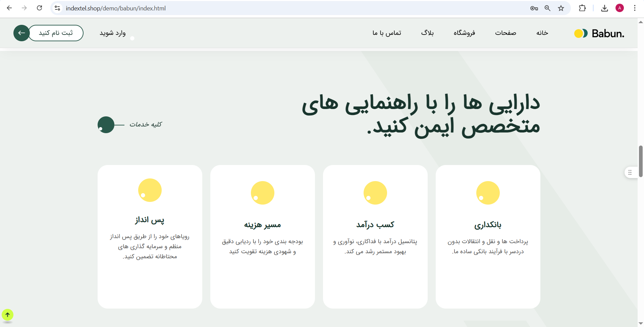The height and width of the screenshot is (327, 644).
Task: Click the yellow icon above بانکداری
Action: 488,193
